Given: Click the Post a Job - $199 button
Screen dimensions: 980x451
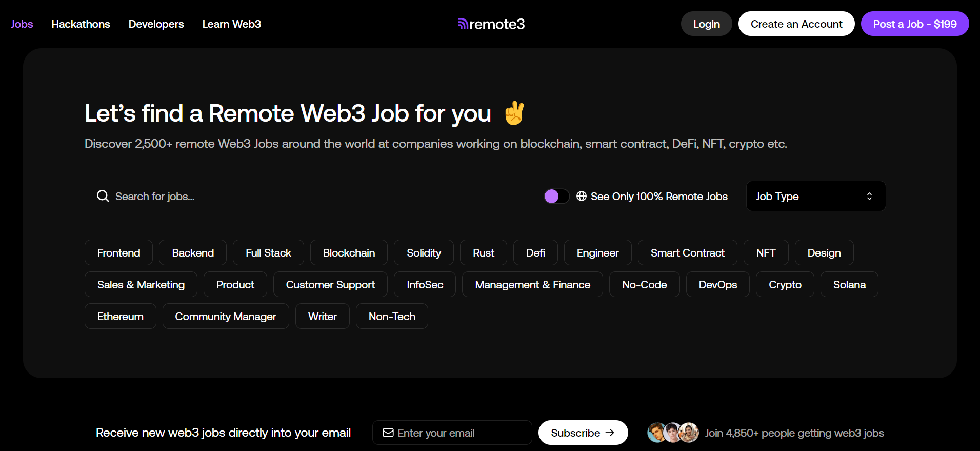Looking at the screenshot, I should (x=915, y=24).
